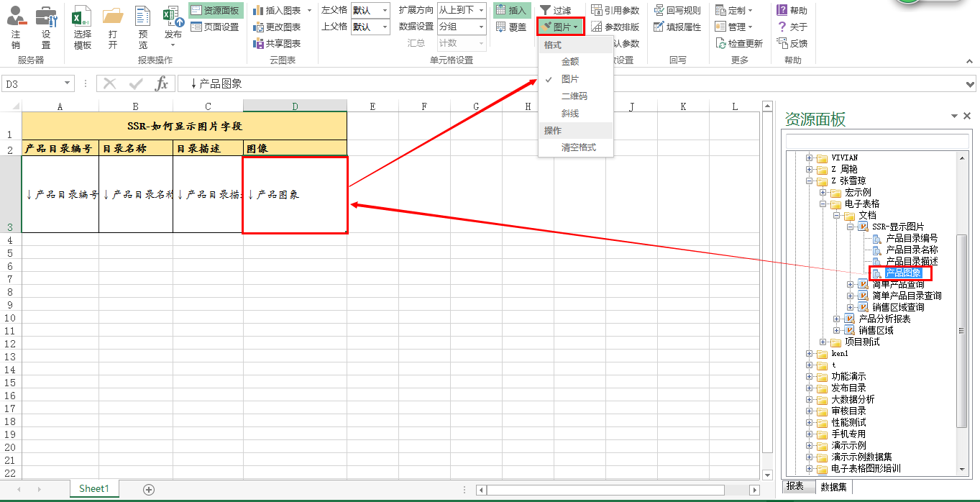Image resolution: width=980 pixels, height=502 pixels.
Task: Click 更改图表 change chart
Action: (277, 27)
